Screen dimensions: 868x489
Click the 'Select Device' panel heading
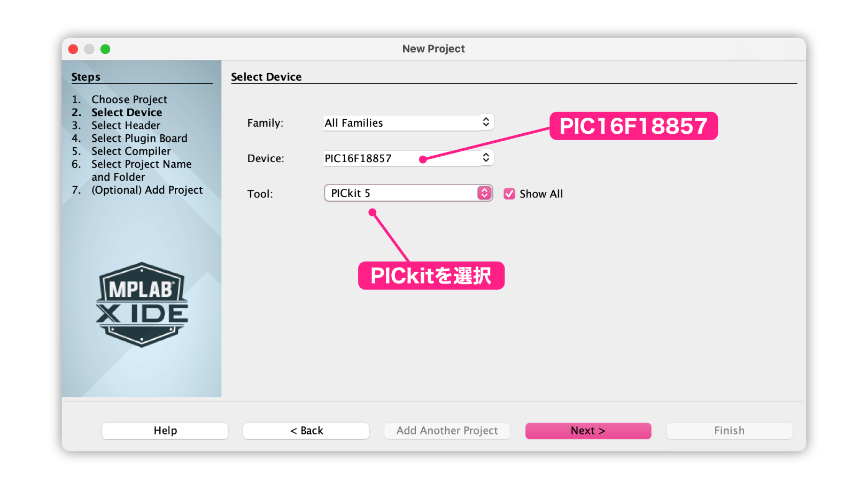(266, 77)
